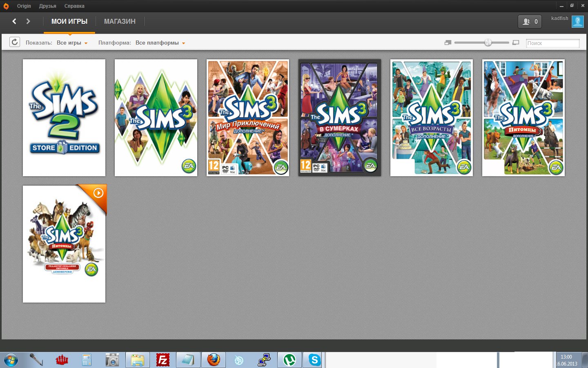Launch Calculator from the taskbar

pyautogui.click(x=87, y=360)
